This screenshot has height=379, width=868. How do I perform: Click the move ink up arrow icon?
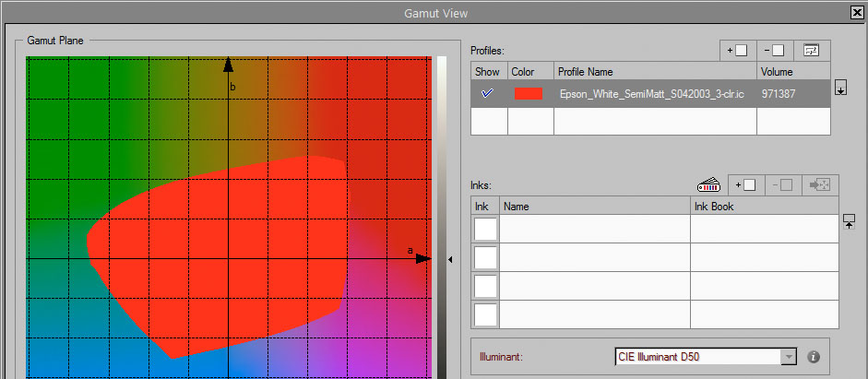pyautogui.click(x=849, y=222)
